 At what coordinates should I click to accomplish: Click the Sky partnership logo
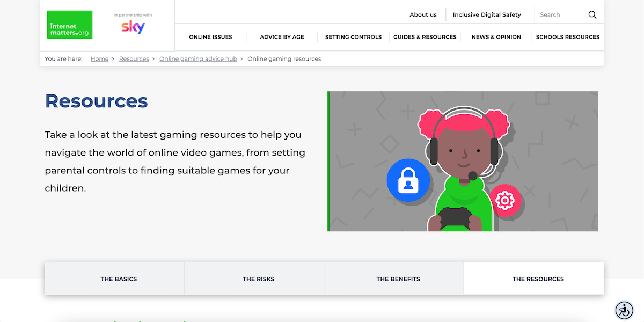tap(132, 28)
